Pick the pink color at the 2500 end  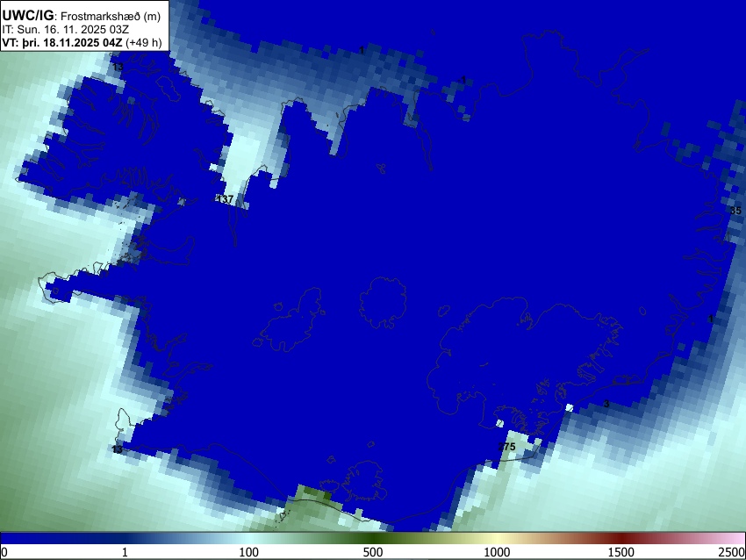[738, 538]
